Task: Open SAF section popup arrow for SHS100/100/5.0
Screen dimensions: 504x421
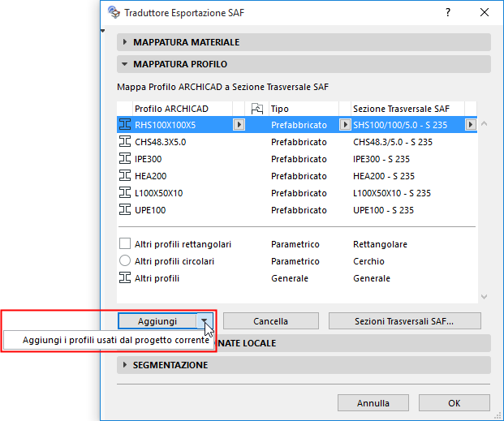Action: 471,125
